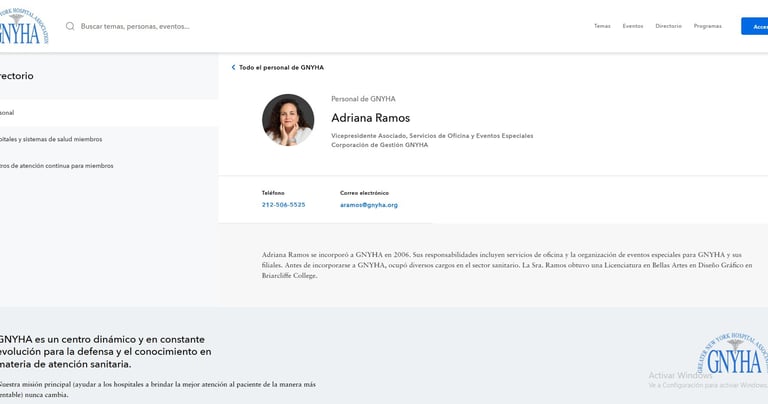768x404 pixels.
Task: Click the Directorio sidebar heading
Action: coord(17,76)
